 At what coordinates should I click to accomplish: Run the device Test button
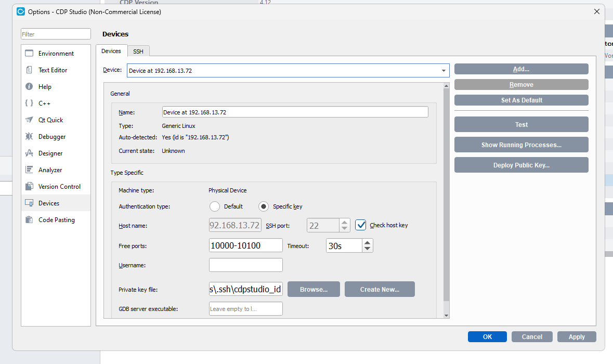(521, 124)
